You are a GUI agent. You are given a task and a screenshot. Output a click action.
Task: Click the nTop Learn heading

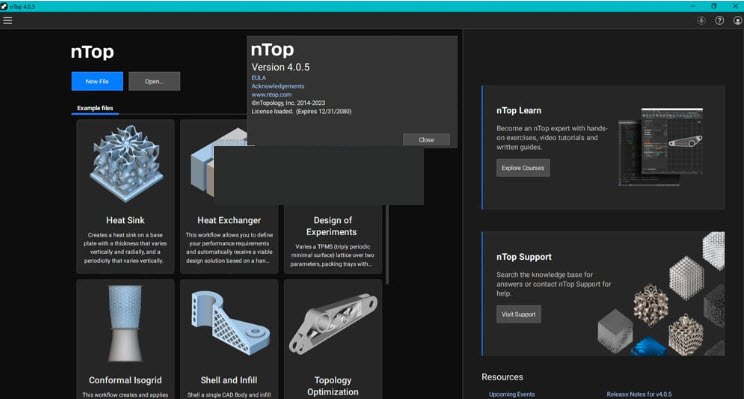pyautogui.click(x=519, y=111)
